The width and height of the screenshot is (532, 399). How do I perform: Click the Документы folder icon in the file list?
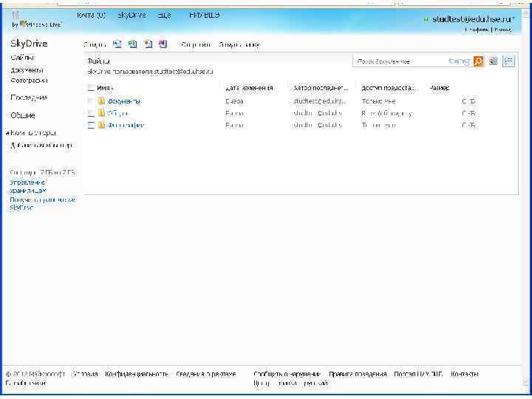click(101, 100)
